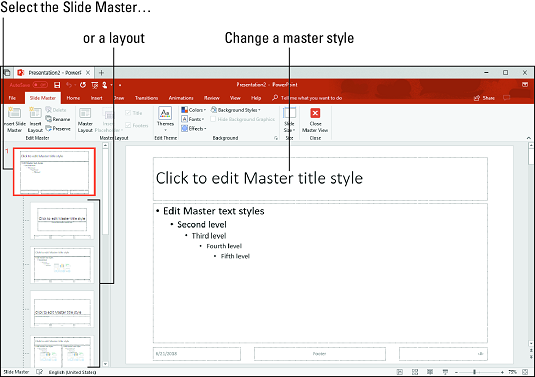Click the 73% zoom level button
Image resolution: width=535 pixels, height=377 pixels.
click(x=512, y=372)
